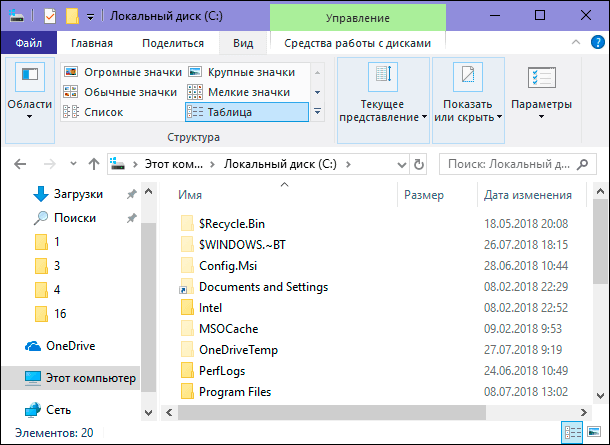Choose Крупные значки view

click(242, 72)
